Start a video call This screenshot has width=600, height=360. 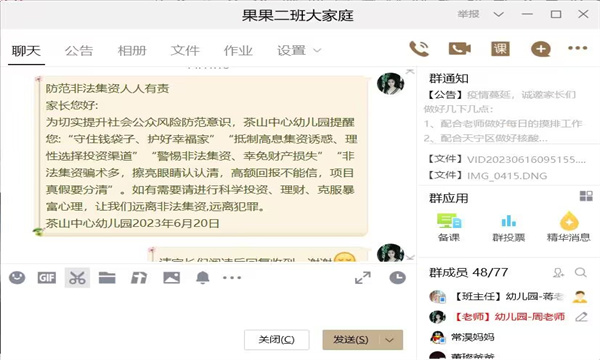pyautogui.click(x=460, y=49)
